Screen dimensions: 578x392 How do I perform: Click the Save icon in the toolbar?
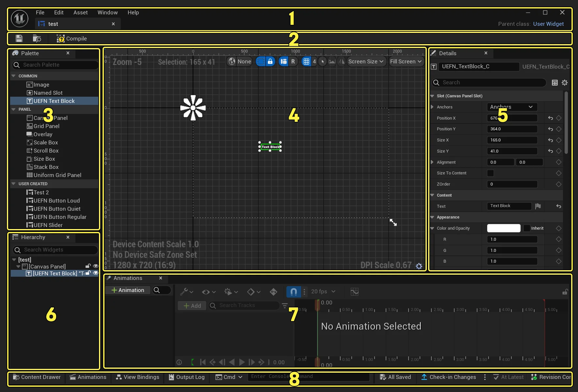[x=19, y=39]
